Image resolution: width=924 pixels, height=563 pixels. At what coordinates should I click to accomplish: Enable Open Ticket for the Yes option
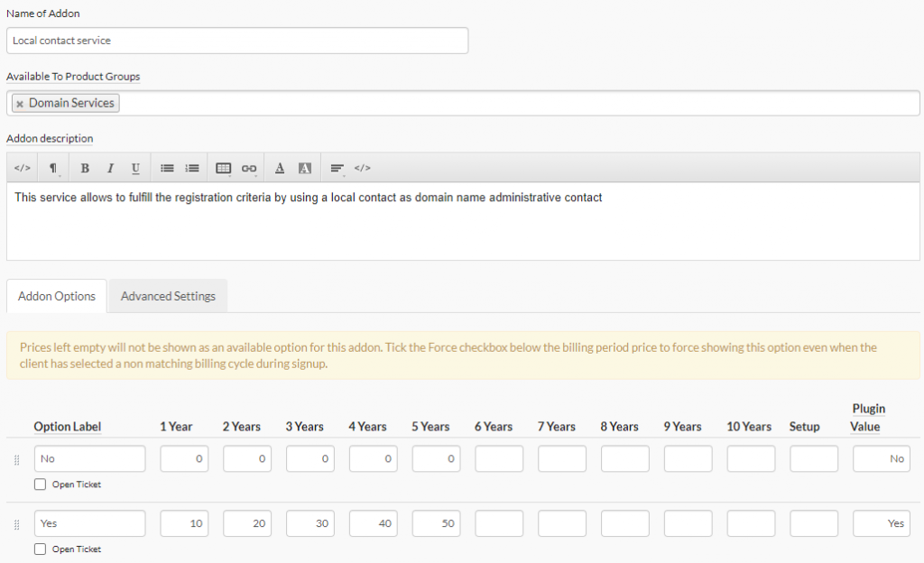40,549
